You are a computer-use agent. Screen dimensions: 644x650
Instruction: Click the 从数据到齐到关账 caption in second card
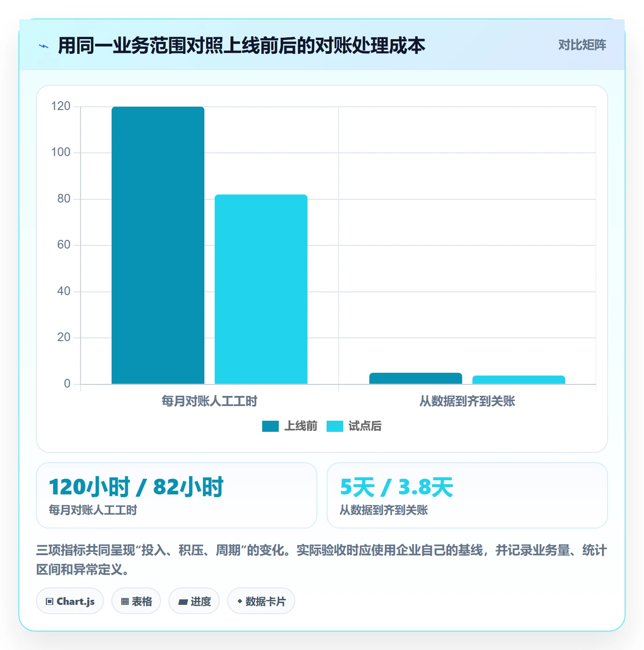pos(384,510)
